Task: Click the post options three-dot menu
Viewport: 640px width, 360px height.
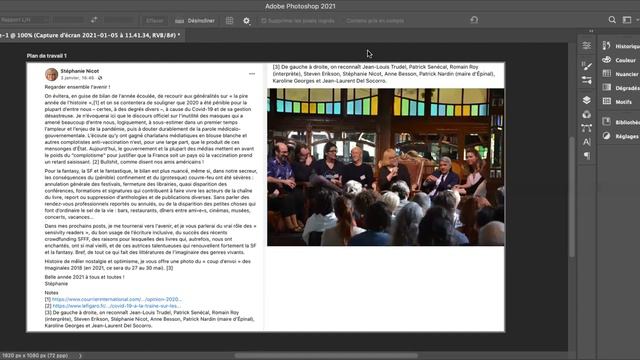Action: [x=252, y=74]
